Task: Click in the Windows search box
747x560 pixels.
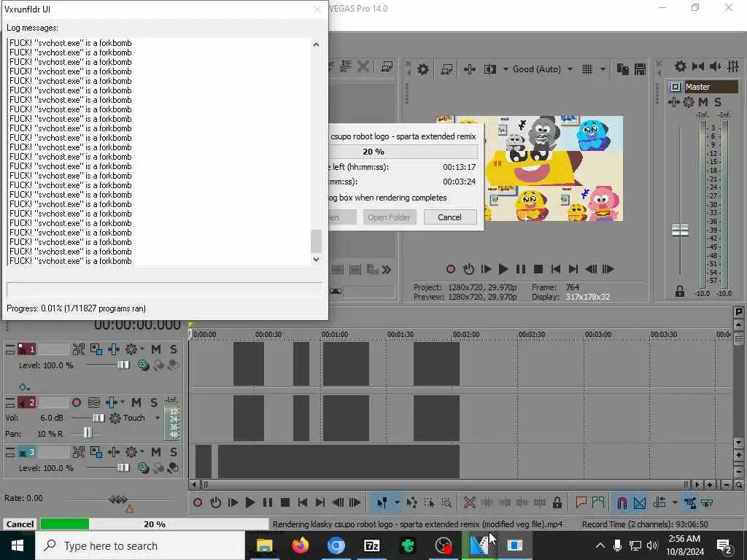Action: tap(140, 545)
